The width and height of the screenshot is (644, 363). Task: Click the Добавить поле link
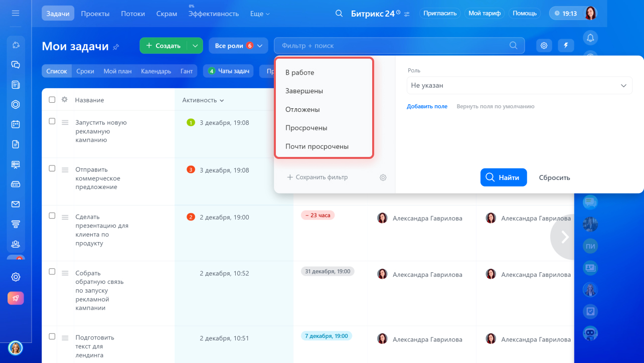click(427, 106)
